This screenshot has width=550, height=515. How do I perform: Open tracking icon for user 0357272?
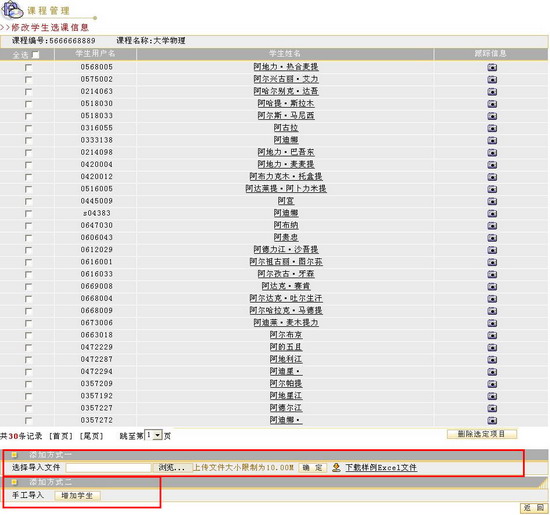click(x=492, y=420)
